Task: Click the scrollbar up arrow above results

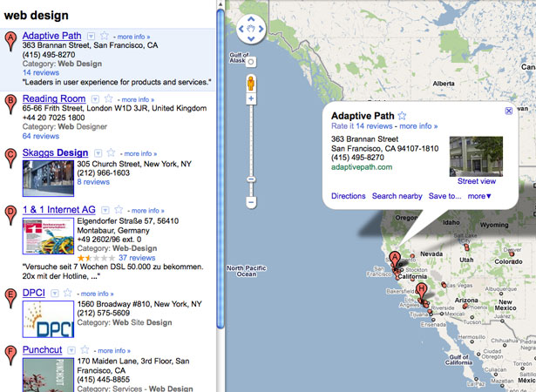Action: click(x=221, y=4)
